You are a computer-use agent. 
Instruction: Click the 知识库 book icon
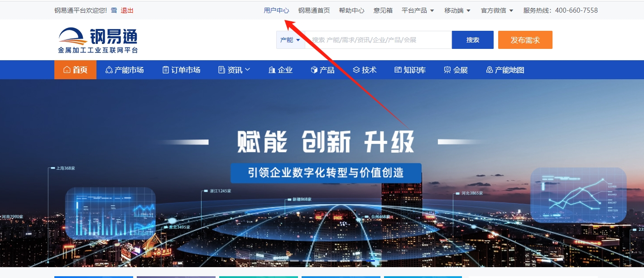pos(398,70)
